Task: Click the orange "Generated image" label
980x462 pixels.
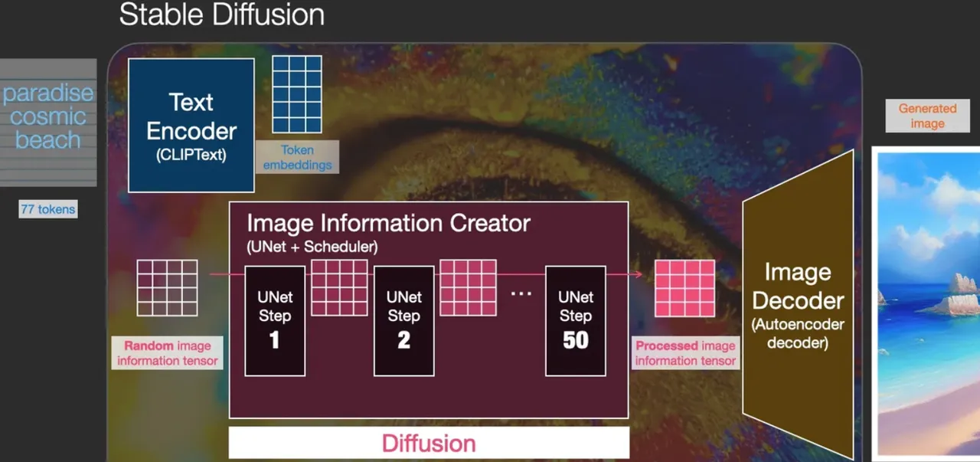Action: (927, 116)
